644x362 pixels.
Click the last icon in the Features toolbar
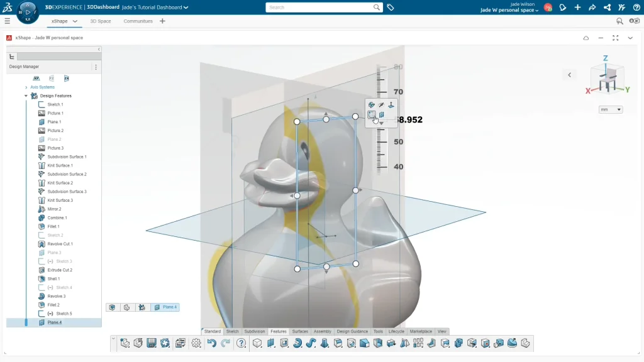pos(525,343)
